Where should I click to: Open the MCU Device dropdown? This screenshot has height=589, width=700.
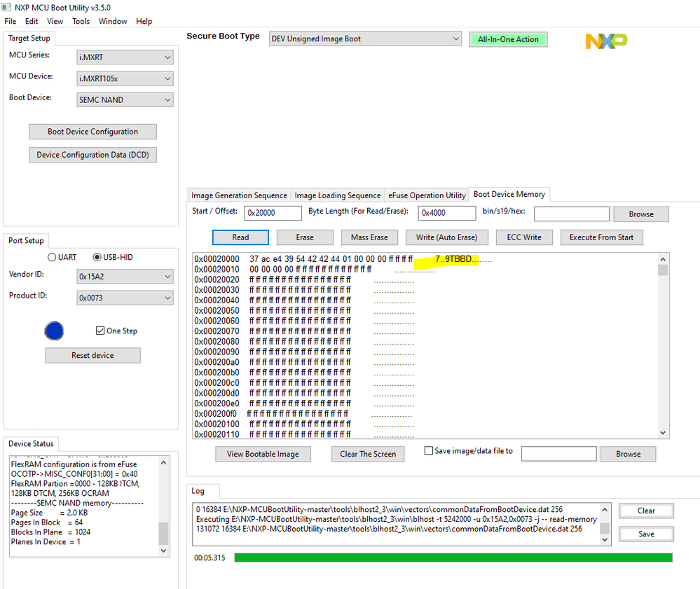(125, 78)
